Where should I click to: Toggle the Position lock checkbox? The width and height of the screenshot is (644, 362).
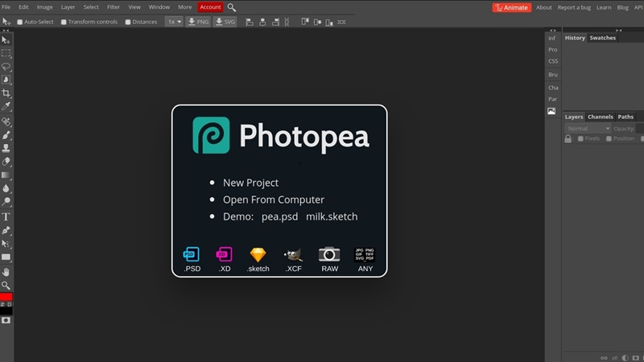pos(609,138)
